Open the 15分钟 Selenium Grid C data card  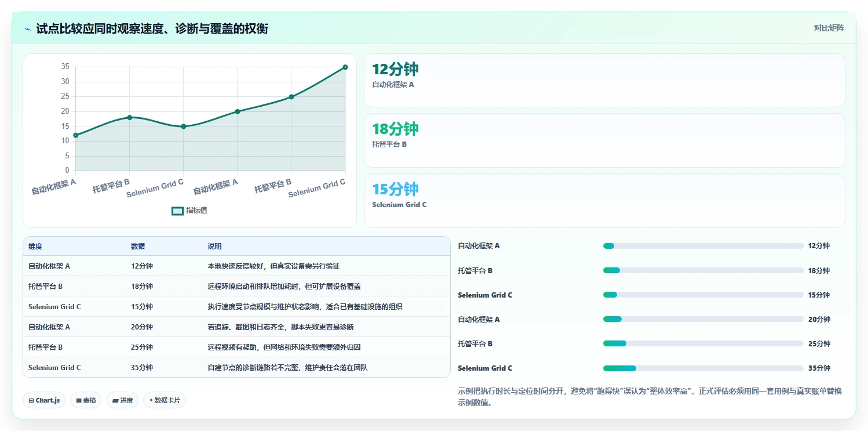pyautogui.click(x=604, y=201)
